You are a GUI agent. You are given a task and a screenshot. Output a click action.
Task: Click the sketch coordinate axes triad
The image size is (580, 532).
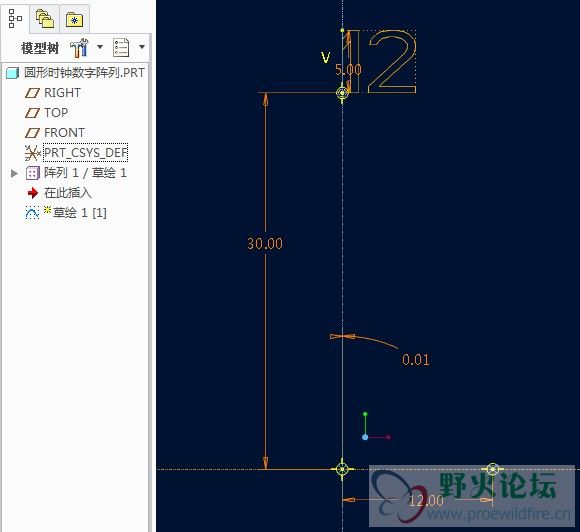pos(375,426)
